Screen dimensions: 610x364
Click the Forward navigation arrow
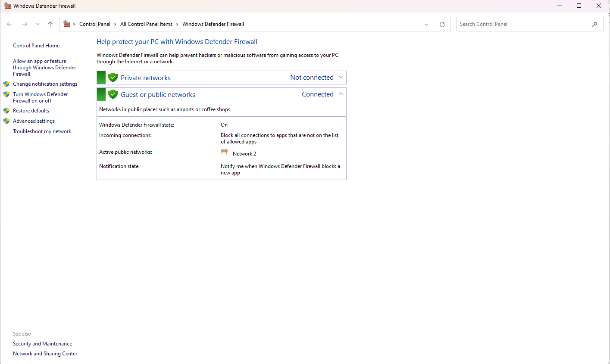pyautogui.click(x=25, y=24)
